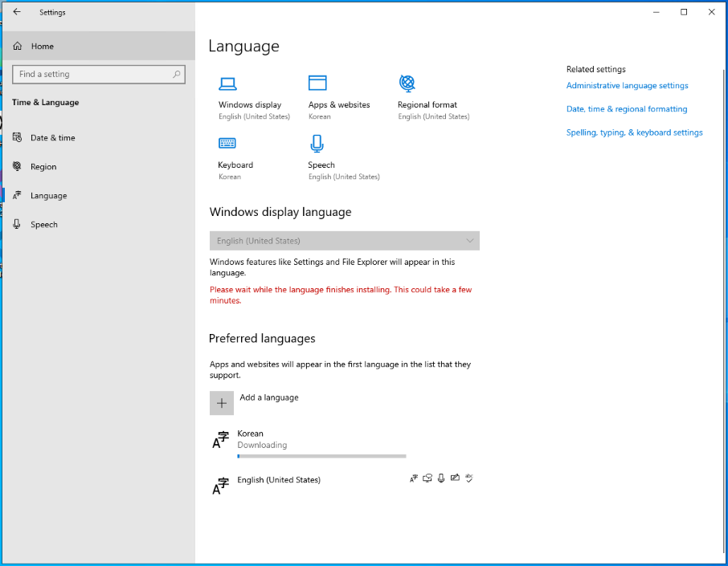Open the Keyboard tile label
This screenshot has width=728, height=566.
(x=235, y=165)
